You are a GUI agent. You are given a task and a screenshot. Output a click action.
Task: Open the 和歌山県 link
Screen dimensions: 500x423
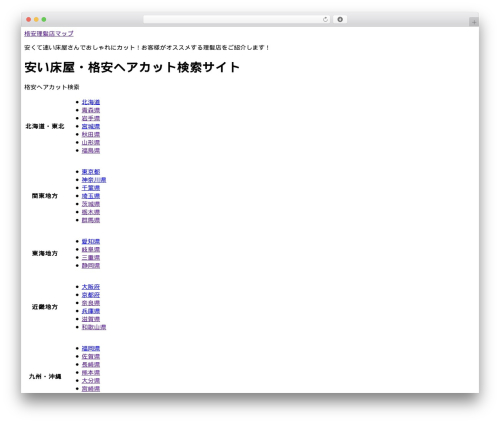(x=94, y=327)
